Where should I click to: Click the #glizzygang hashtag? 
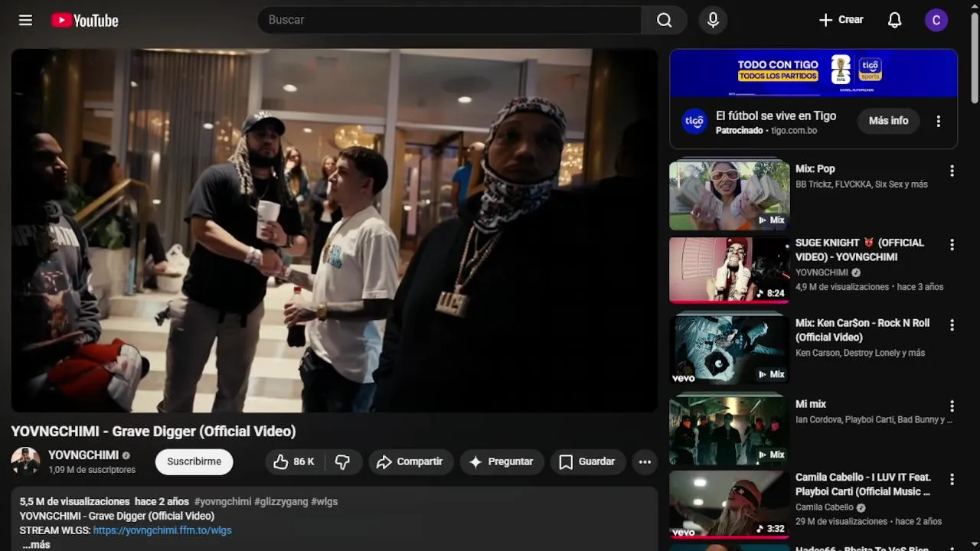(281, 501)
